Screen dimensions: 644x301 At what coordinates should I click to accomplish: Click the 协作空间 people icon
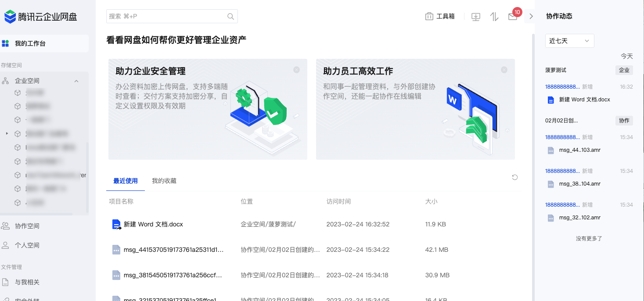[x=6, y=226]
